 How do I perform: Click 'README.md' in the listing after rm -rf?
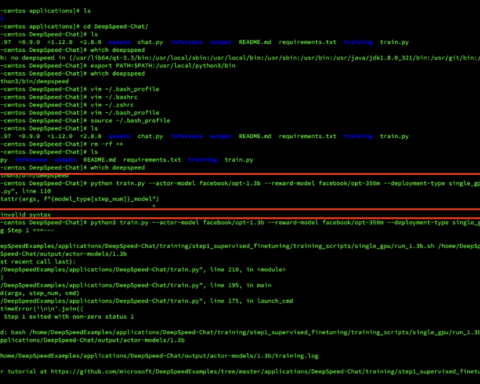(99, 160)
